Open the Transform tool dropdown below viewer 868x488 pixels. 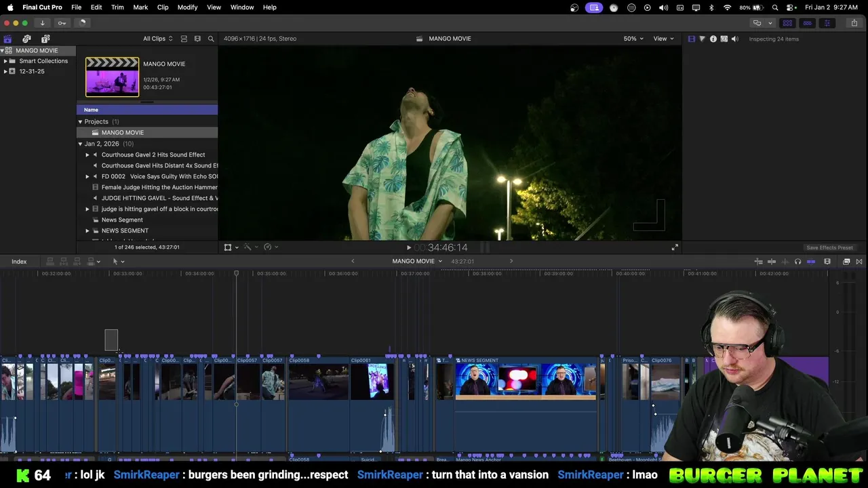(231, 247)
